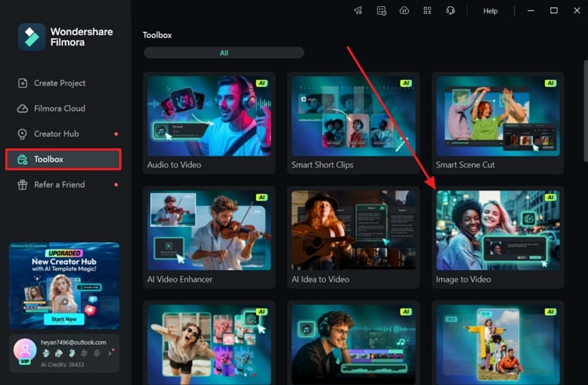Click the Creator Hub label
The width and height of the screenshot is (588, 385).
click(56, 133)
